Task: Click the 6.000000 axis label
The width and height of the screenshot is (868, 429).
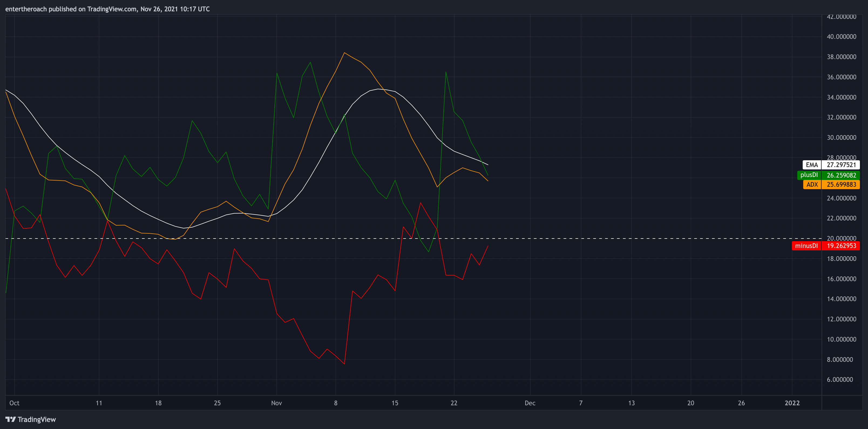Action: [x=840, y=380]
